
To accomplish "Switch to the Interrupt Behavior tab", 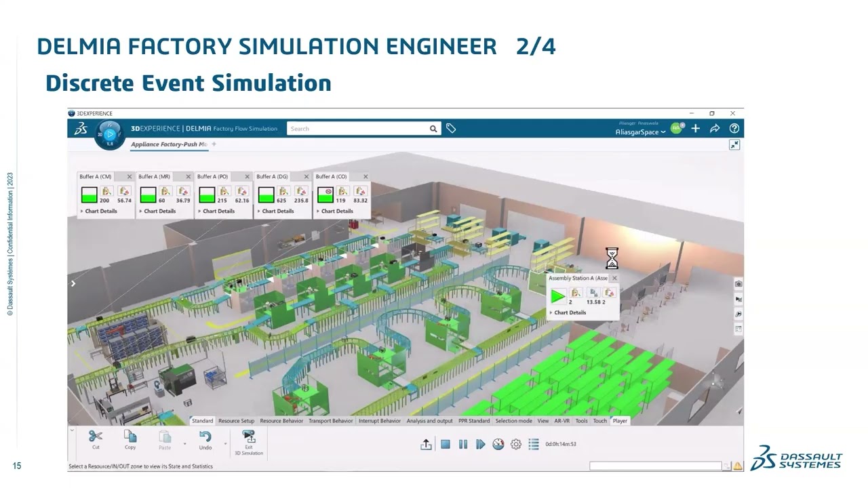I will point(380,421).
